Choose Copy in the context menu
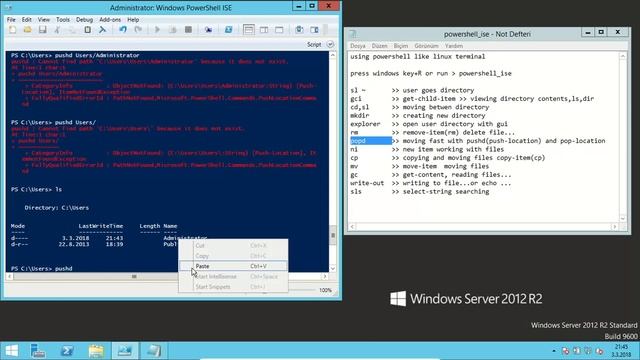The height and width of the screenshot is (360, 640). click(x=233, y=256)
